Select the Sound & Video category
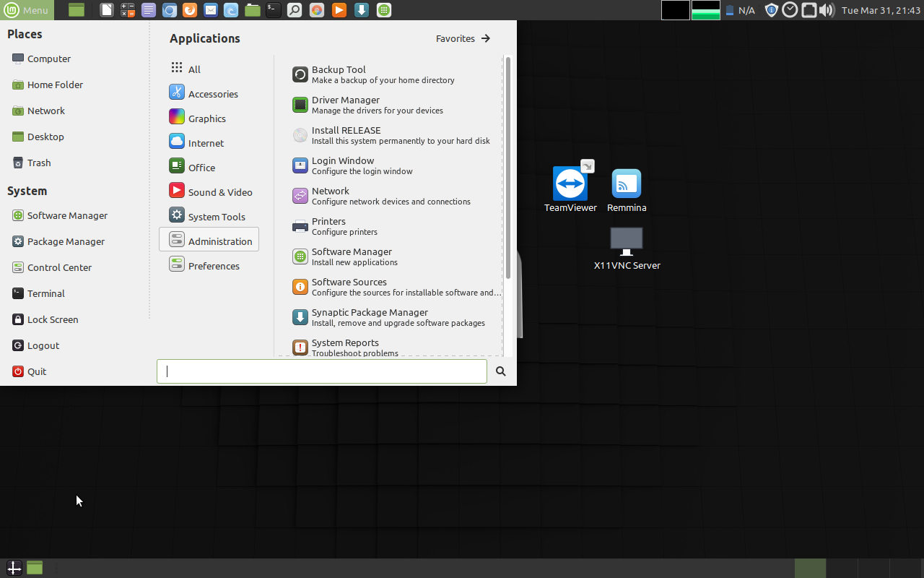924x578 pixels. click(x=209, y=192)
